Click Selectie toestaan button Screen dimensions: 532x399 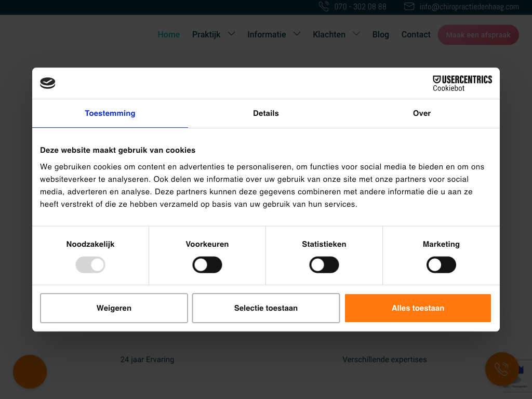(266, 308)
